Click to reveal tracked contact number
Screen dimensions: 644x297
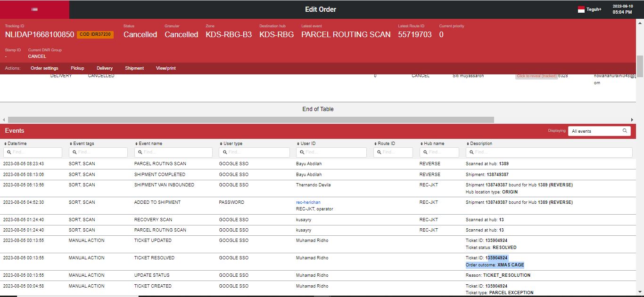point(537,76)
